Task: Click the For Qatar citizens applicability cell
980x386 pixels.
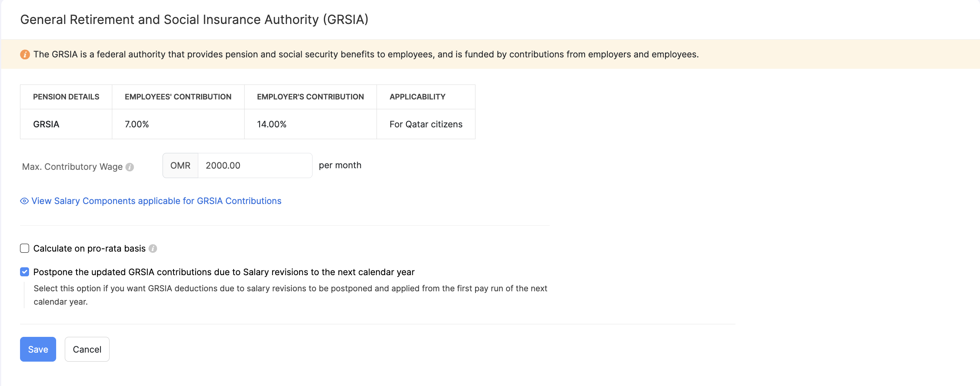Action: pyautogui.click(x=425, y=124)
